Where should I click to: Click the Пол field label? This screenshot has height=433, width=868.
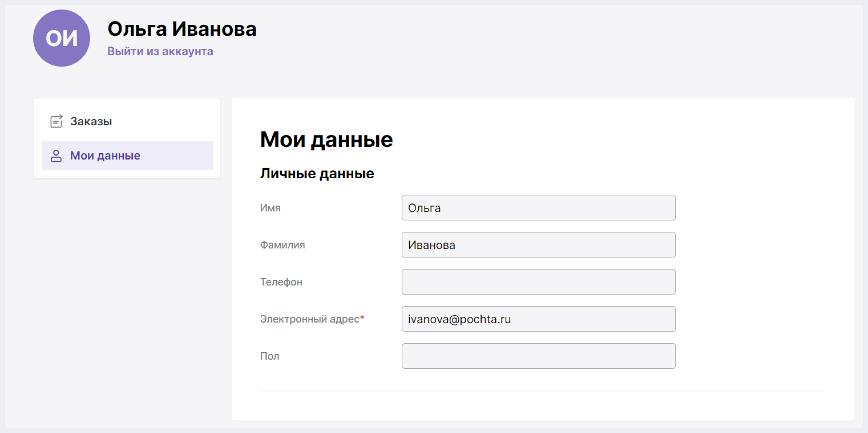click(270, 356)
